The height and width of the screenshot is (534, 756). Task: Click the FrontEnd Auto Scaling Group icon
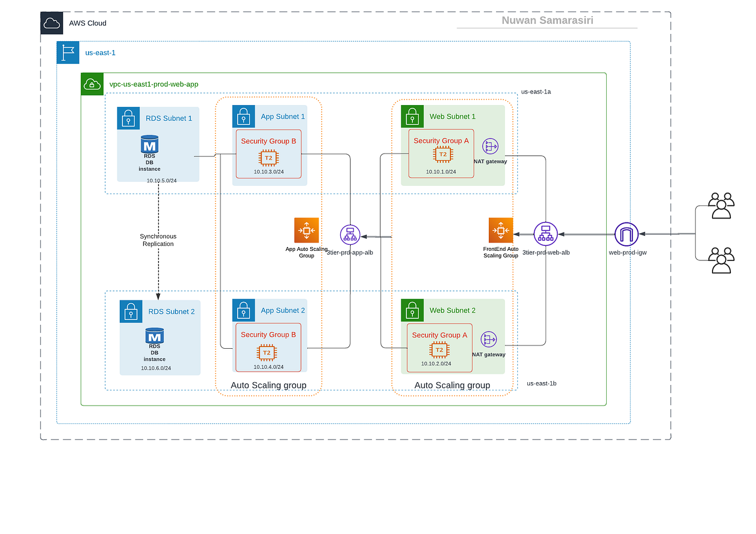[500, 230]
